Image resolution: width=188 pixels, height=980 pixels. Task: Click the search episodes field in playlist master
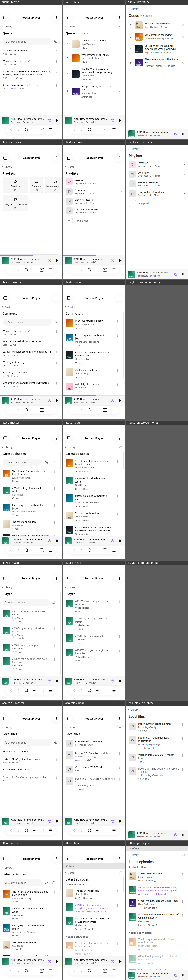tap(27, 322)
